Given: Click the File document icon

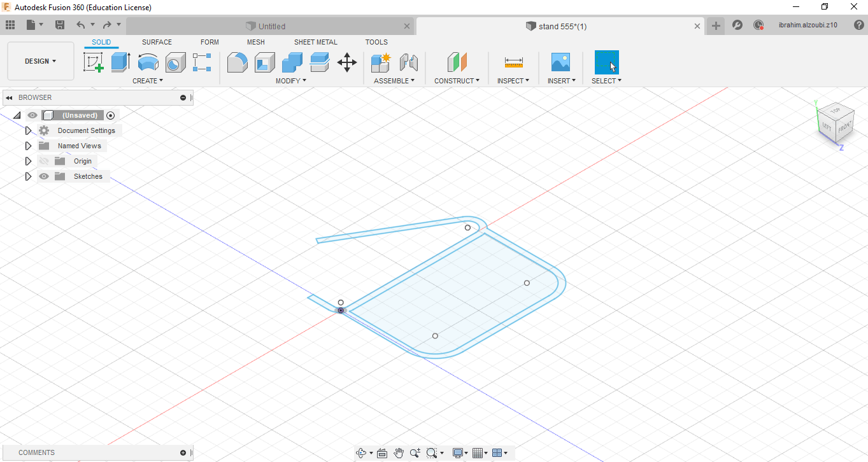Looking at the screenshot, I should tap(31, 25).
